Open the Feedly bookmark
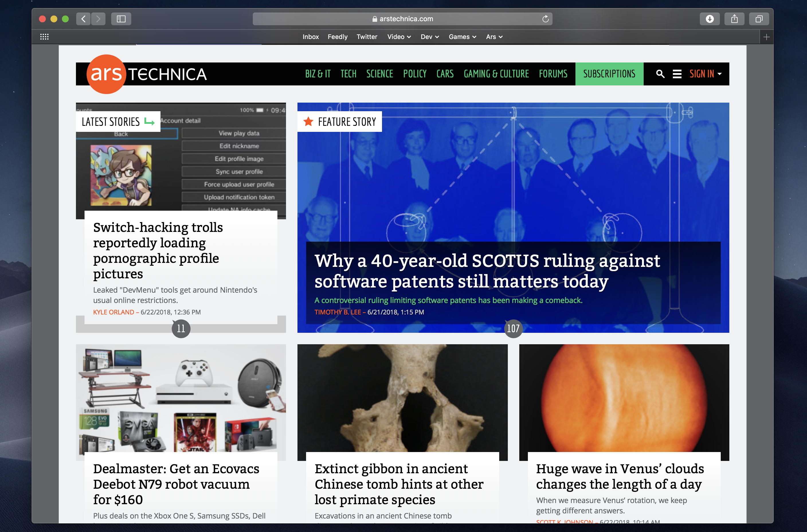This screenshot has height=532, width=807. tap(338, 37)
